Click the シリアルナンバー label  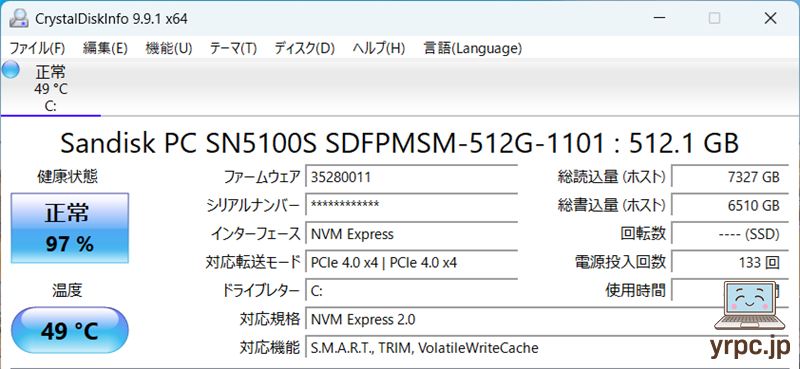coord(253,205)
